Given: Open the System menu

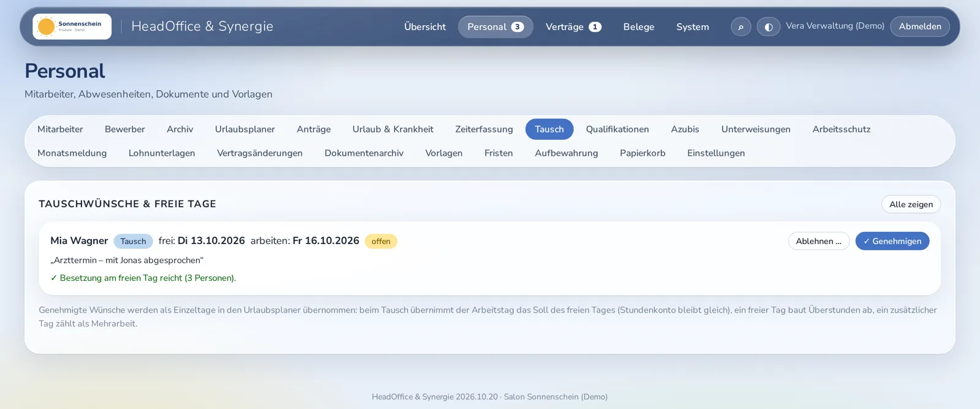Looking at the screenshot, I should tap(693, 26).
